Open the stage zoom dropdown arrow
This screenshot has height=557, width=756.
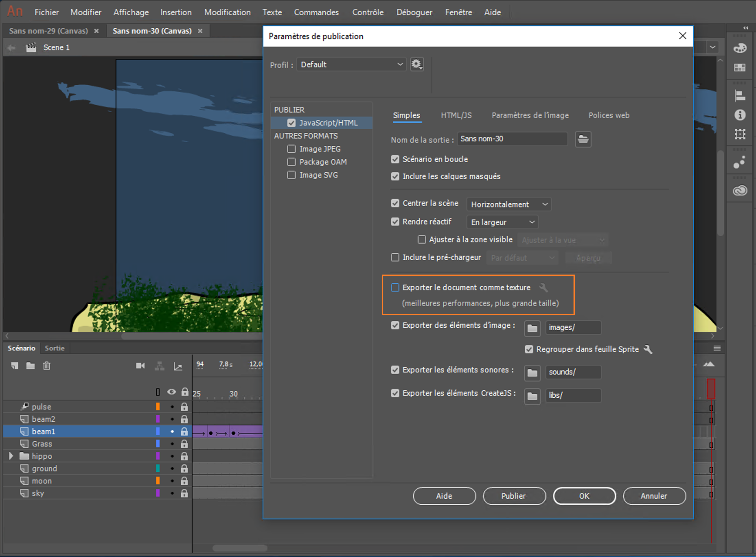(713, 47)
